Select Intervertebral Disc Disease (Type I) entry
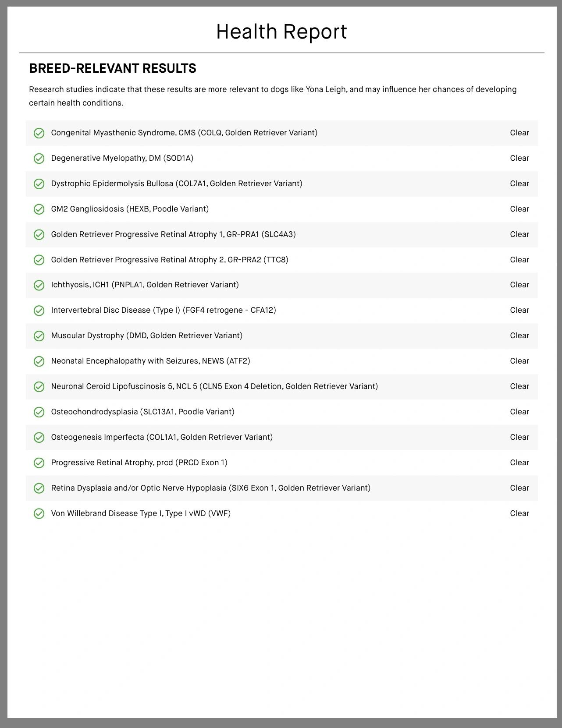This screenshot has height=728, width=562. click(x=164, y=310)
